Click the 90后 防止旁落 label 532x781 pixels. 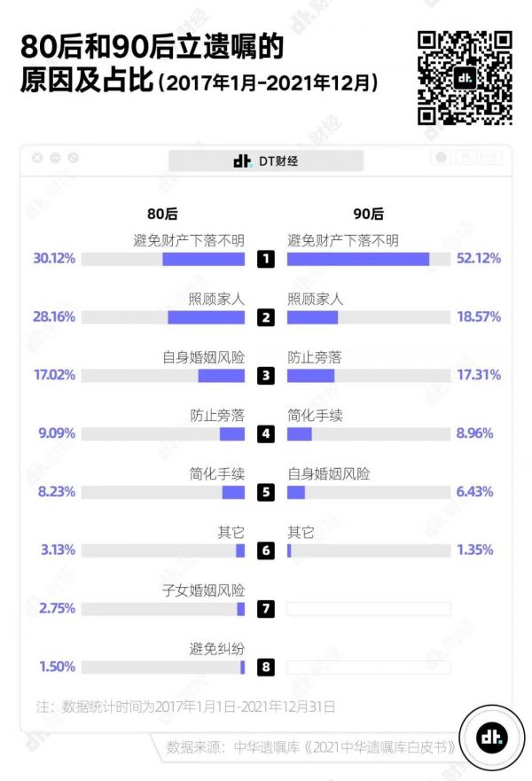click(315, 357)
